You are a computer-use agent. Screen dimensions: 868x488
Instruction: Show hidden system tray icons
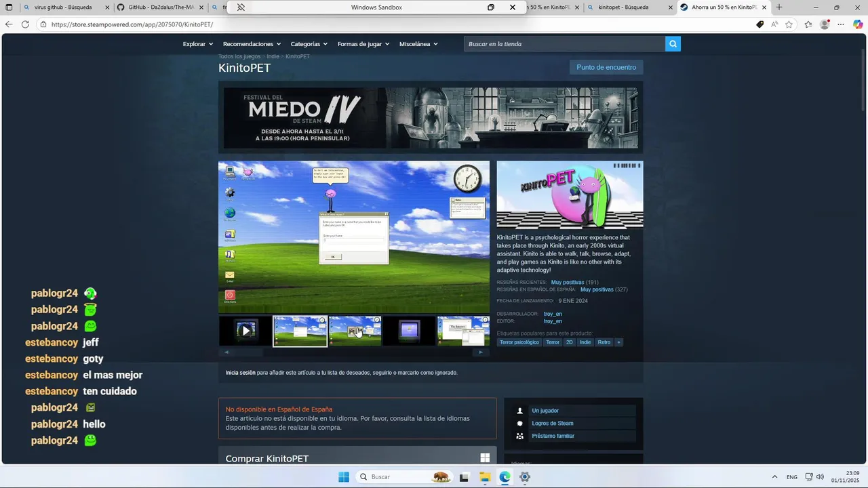[x=774, y=476]
